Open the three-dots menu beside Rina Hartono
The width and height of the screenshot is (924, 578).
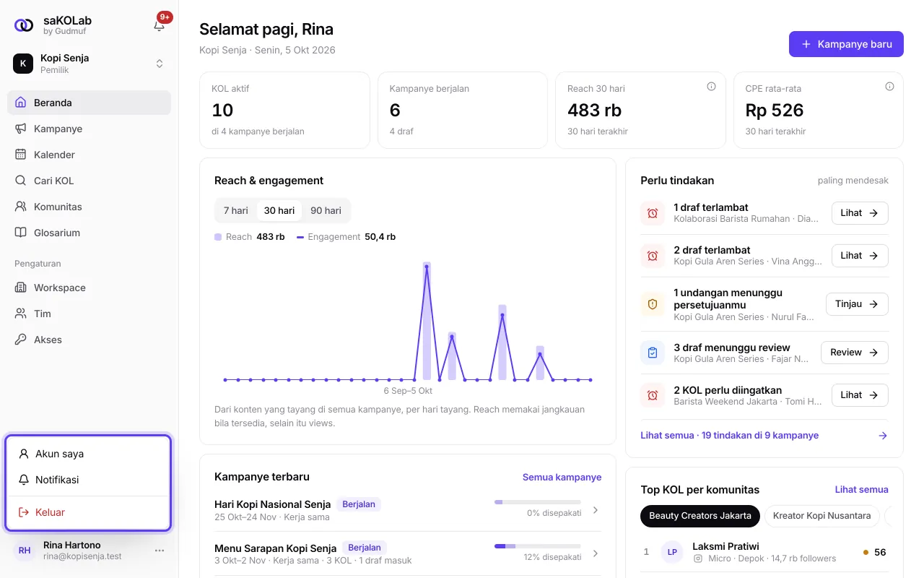160,551
